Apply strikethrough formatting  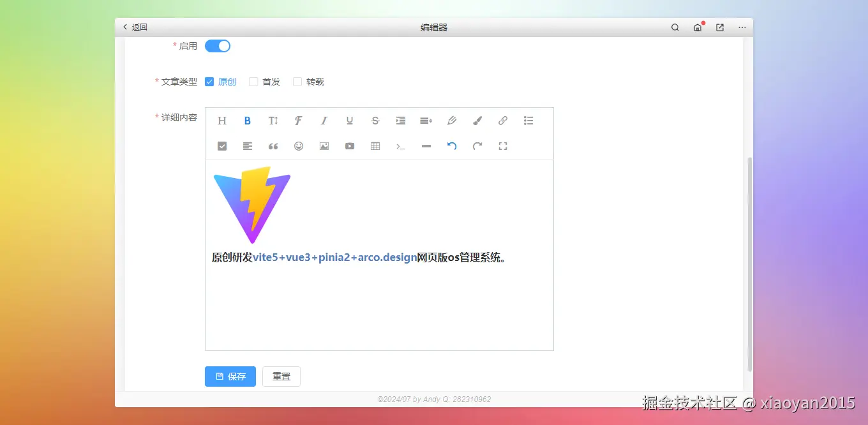[x=375, y=120]
